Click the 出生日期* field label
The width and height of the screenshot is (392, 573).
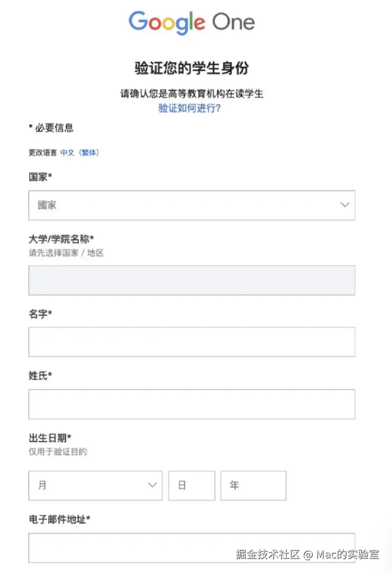(x=50, y=438)
